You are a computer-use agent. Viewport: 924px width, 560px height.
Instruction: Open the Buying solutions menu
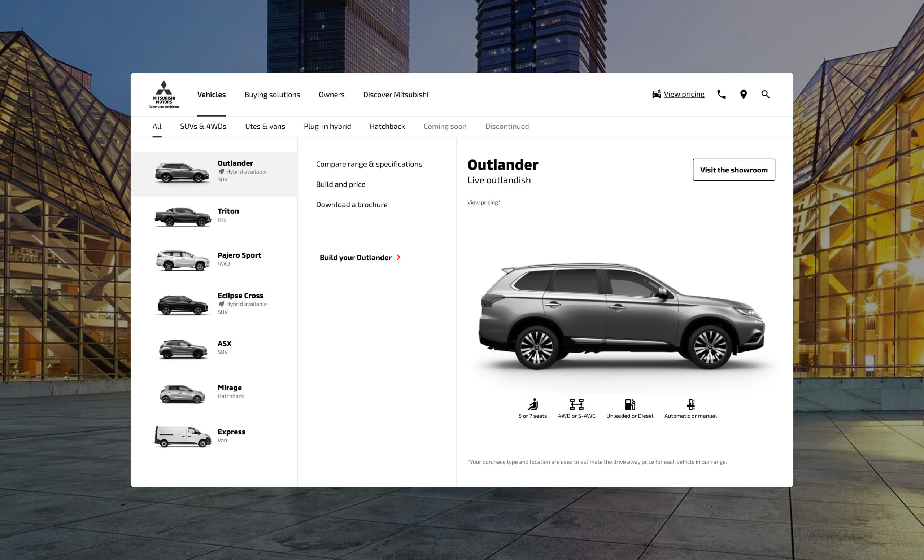[x=272, y=95]
